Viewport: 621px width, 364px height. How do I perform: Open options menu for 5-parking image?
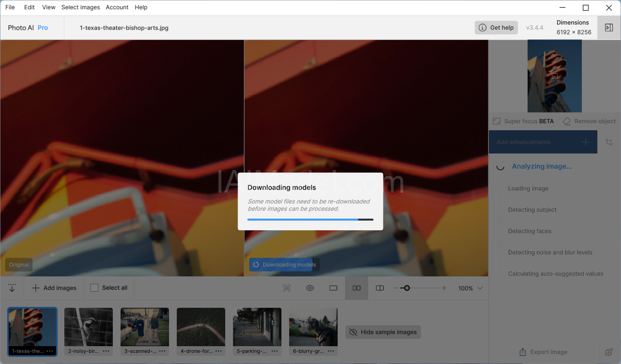point(275,351)
